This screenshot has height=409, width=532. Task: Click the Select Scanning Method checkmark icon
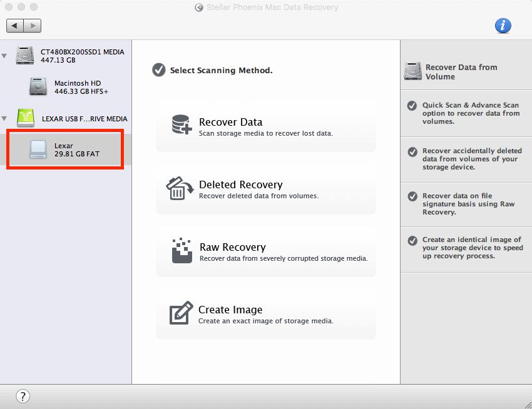[159, 70]
